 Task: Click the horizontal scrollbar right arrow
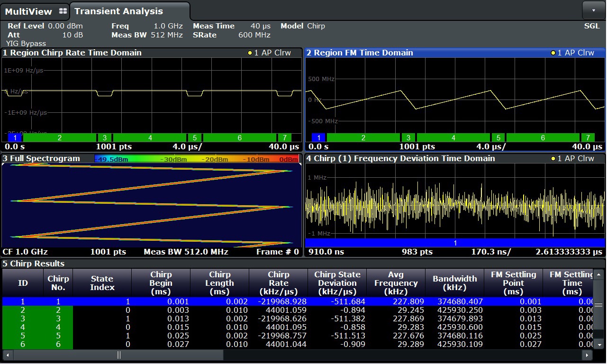[588, 355]
